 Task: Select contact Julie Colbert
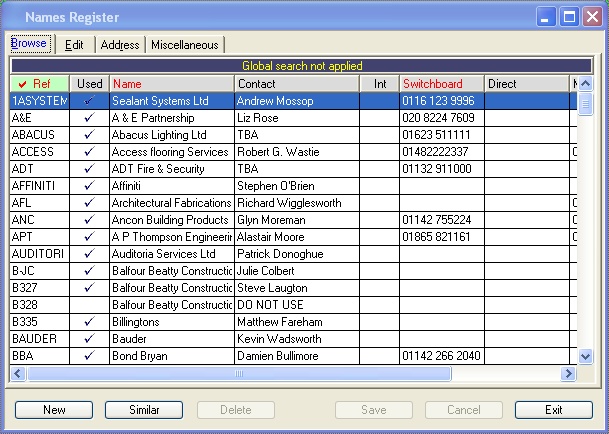click(x=266, y=271)
